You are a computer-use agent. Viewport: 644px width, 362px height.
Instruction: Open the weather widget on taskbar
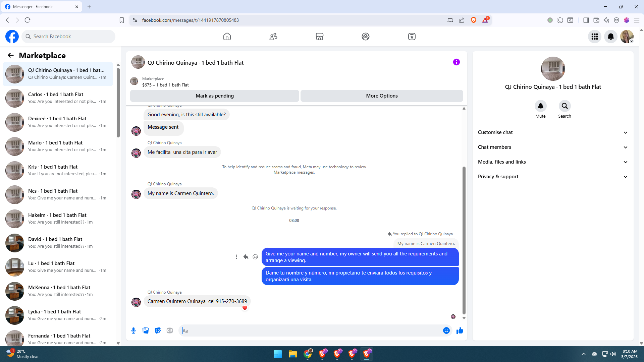point(23,354)
